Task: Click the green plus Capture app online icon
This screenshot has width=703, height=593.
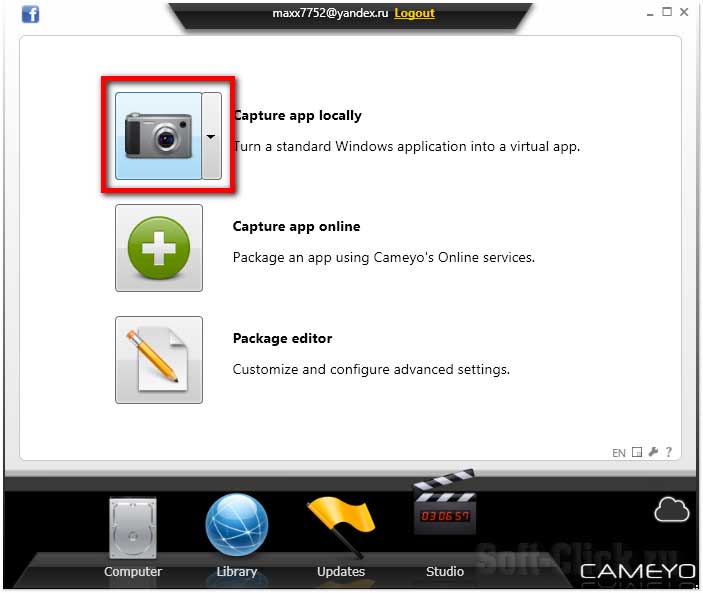Action: [159, 248]
